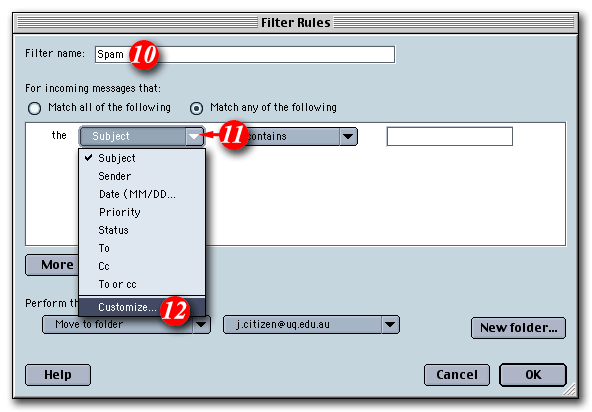
Task: Pick the Date (MM/DD... menu entry
Action: [x=142, y=194]
